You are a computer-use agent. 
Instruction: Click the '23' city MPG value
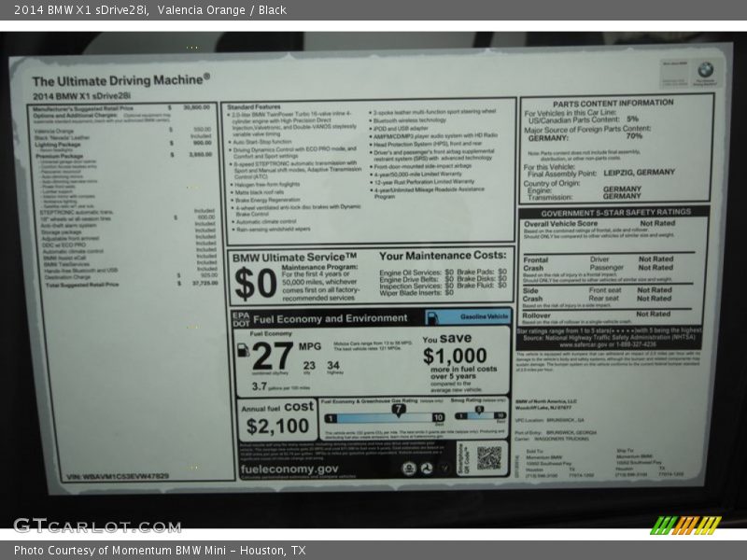pyautogui.click(x=309, y=365)
